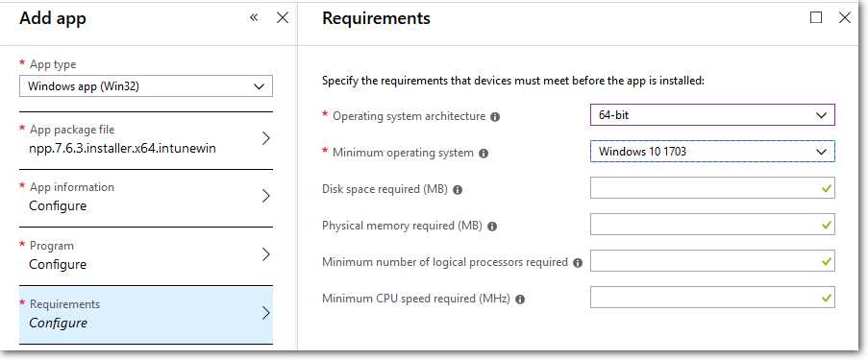
Task: Close the Requirements blade
Action: [x=845, y=17]
